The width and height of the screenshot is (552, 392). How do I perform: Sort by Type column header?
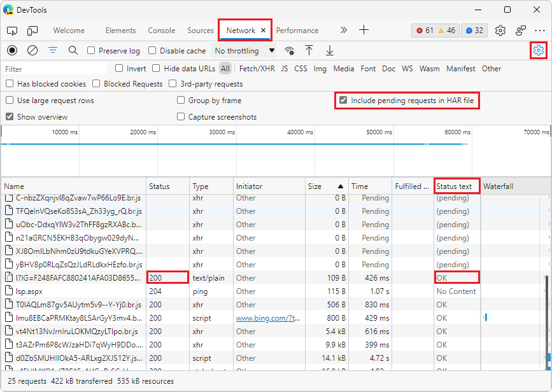pyautogui.click(x=211, y=186)
